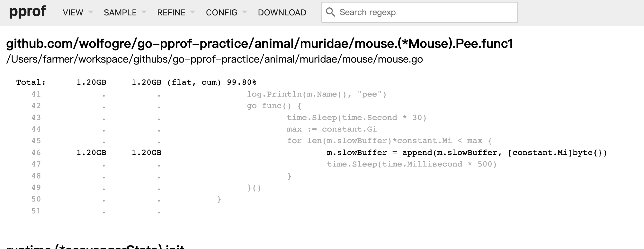The width and height of the screenshot is (644, 249).
Task: Focus the Search regexp field
Action: tap(424, 13)
